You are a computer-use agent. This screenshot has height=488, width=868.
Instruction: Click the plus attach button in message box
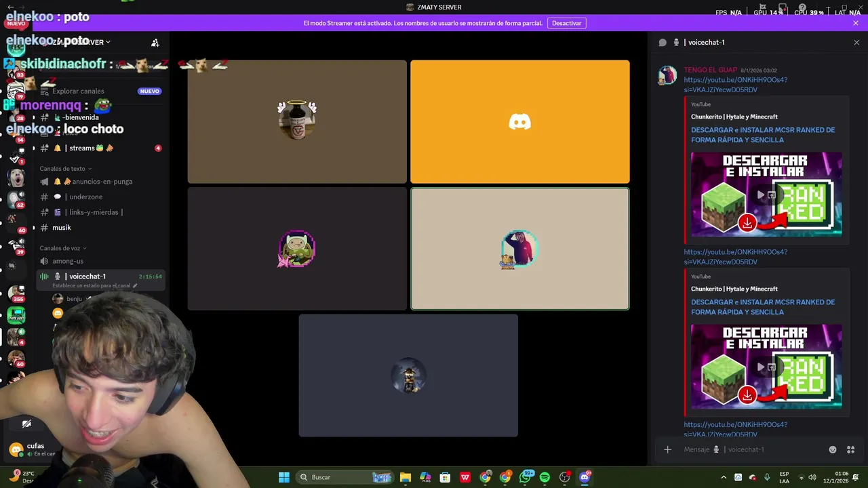click(x=667, y=449)
